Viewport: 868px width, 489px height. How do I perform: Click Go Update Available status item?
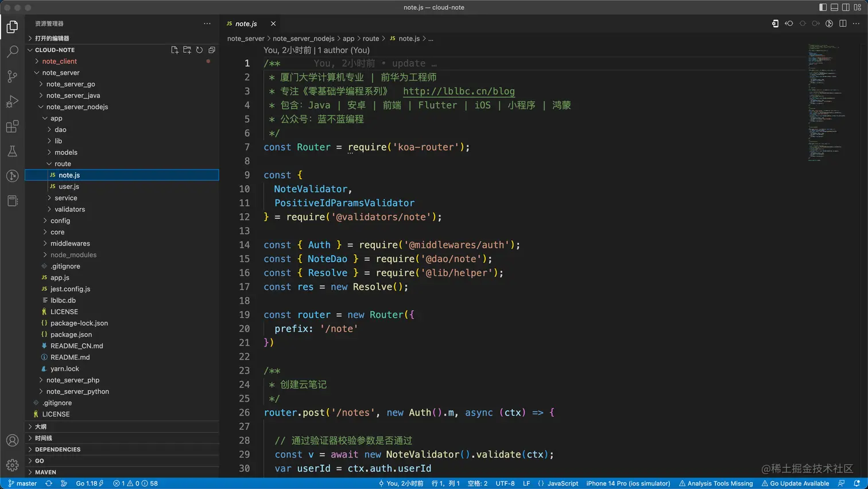[796, 483]
